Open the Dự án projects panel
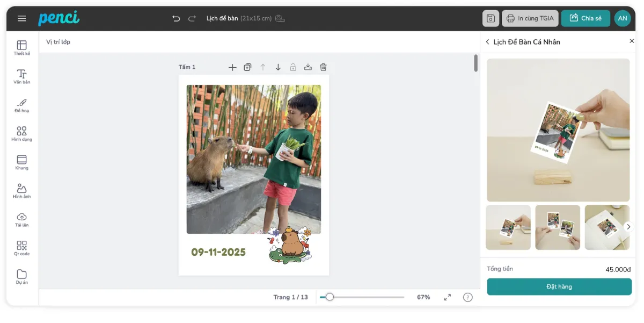644x323 pixels. pyautogui.click(x=22, y=276)
